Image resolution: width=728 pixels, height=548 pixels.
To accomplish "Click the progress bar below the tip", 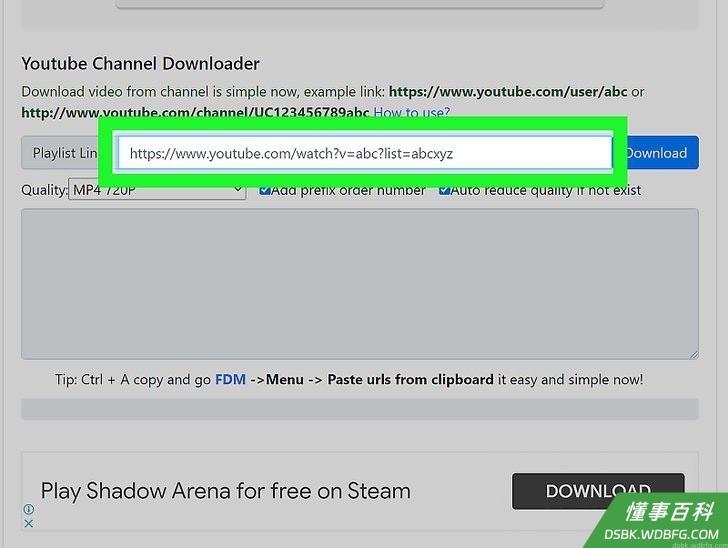I will point(360,409).
